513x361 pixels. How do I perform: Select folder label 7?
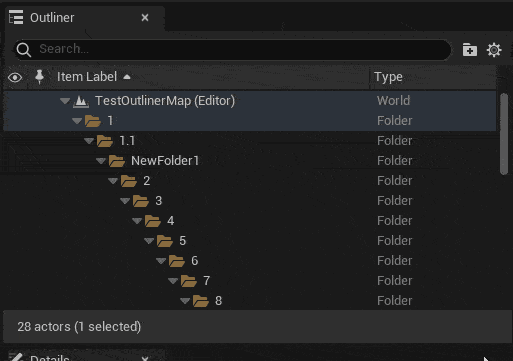[x=207, y=281]
